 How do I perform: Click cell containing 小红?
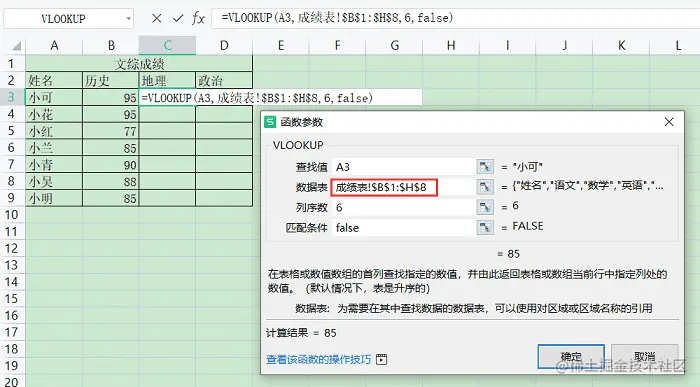tap(54, 131)
